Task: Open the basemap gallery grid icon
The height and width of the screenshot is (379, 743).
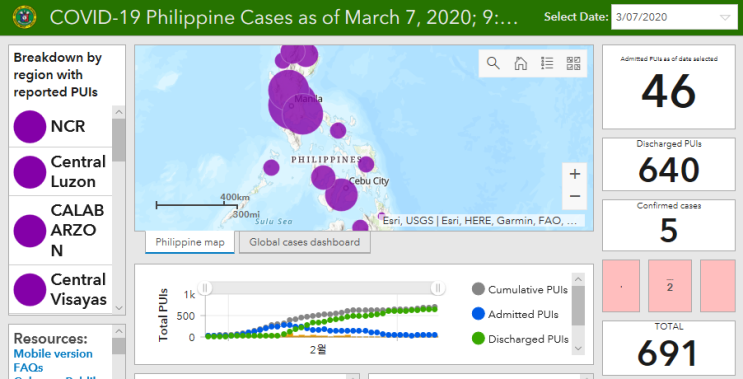Action: click(x=573, y=63)
